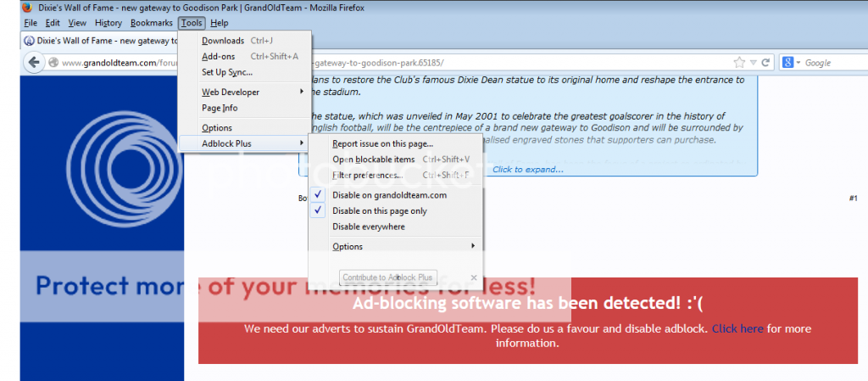Open Filter preferences item
The height and width of the screenshot is (381, 868).
(395, 176)
